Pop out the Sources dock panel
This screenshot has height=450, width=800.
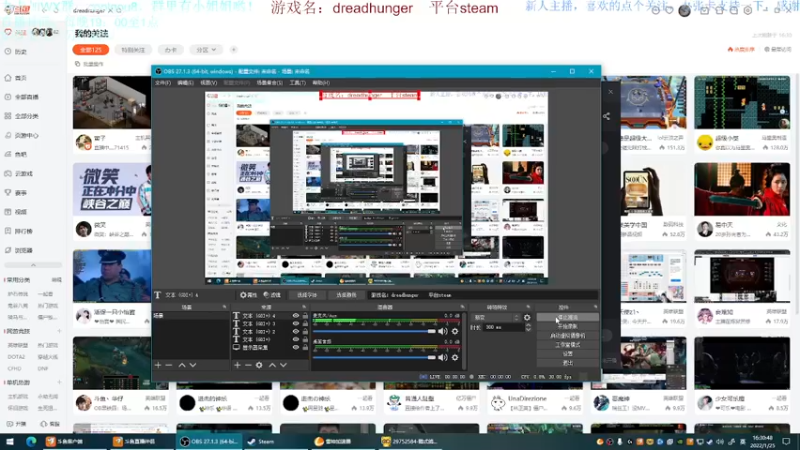[x=304, y=307]
